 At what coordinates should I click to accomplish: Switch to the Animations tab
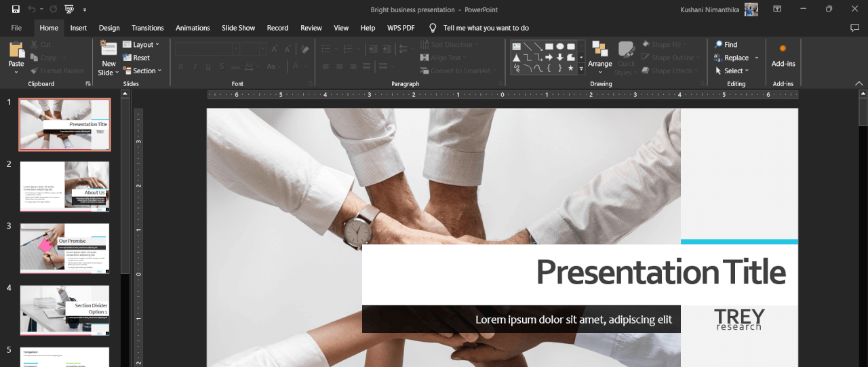[193, 28]
